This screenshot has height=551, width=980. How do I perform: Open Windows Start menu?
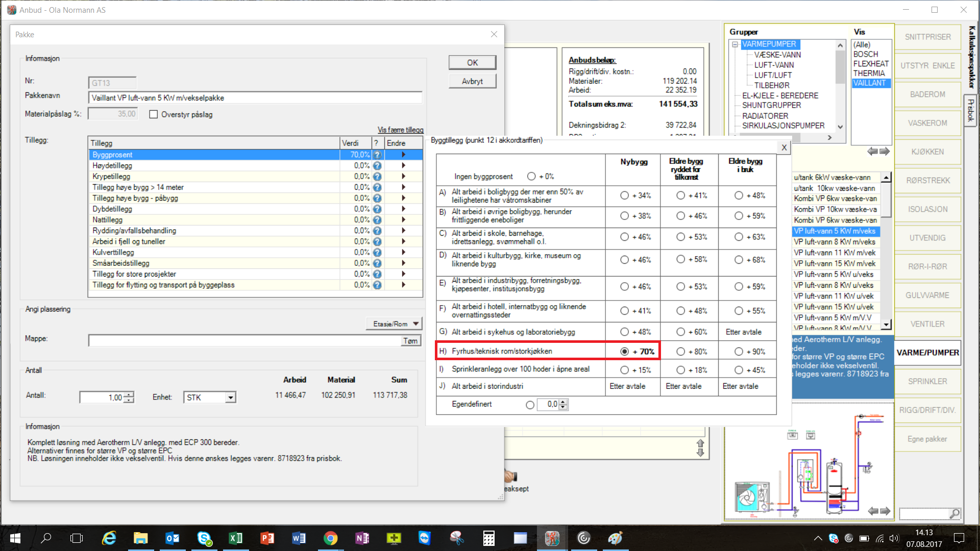(15, 538)
